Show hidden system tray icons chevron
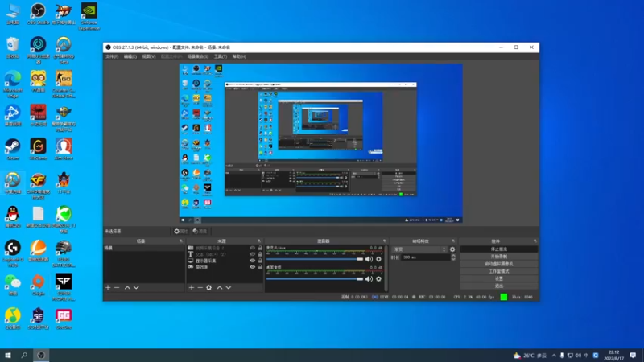The height and width of the screenshot is (362, 644). pos(554,356)
